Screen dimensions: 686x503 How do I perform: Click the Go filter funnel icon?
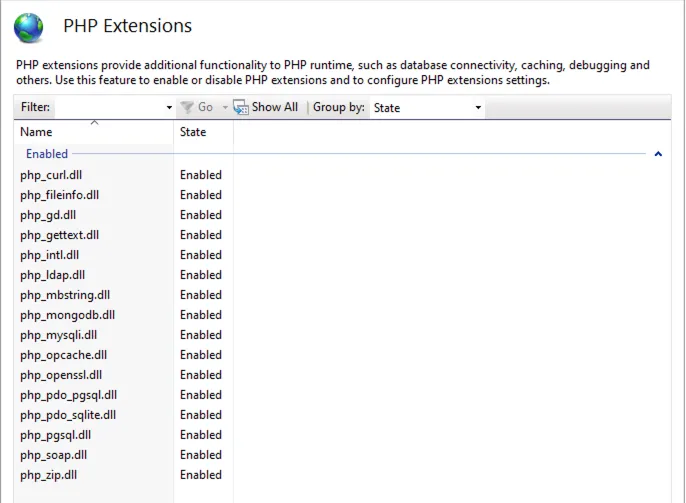pos(186,107)
